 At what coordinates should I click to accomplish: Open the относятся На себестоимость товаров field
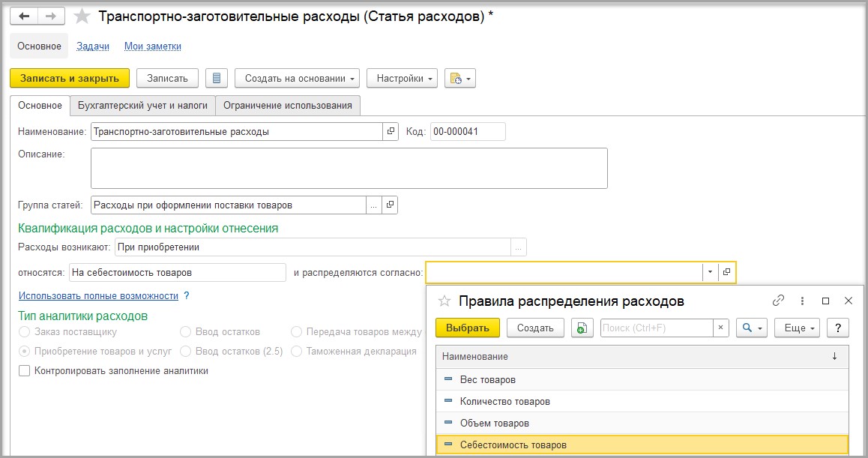178,272
